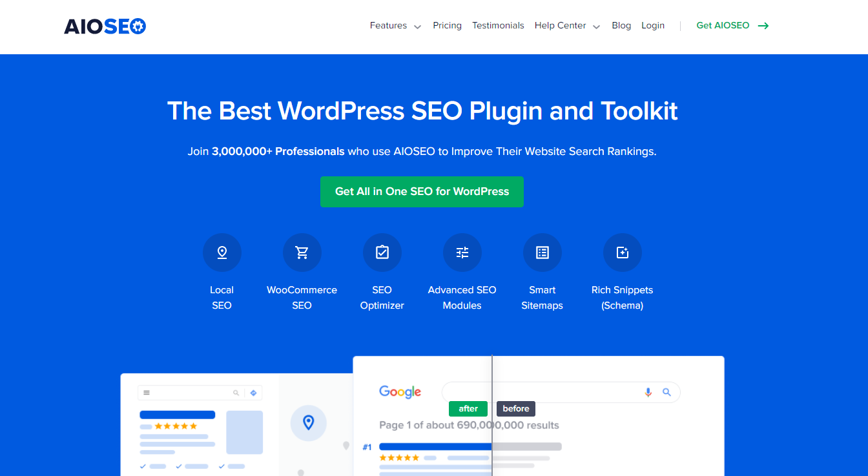Select the Advanced SEO Modules sliders icon
The image size is (868, 476).
point(462,253)
